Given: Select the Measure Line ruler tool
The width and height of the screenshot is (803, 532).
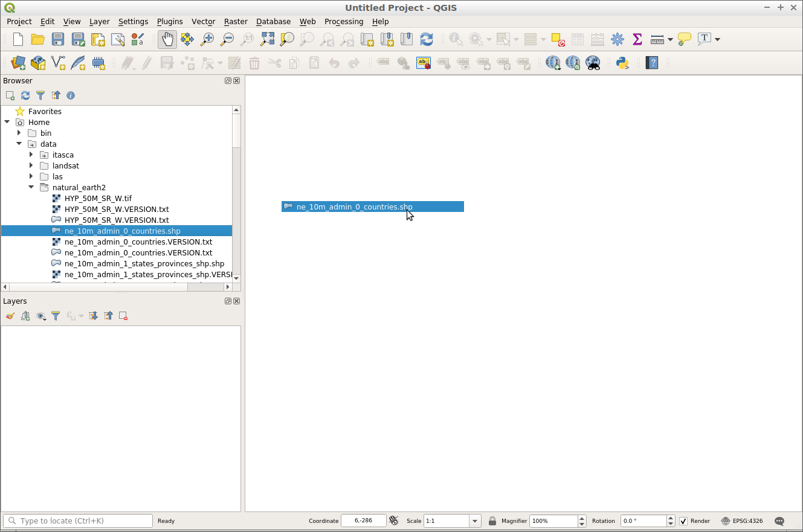Looking at the screenshot, I should pos(657,39).
